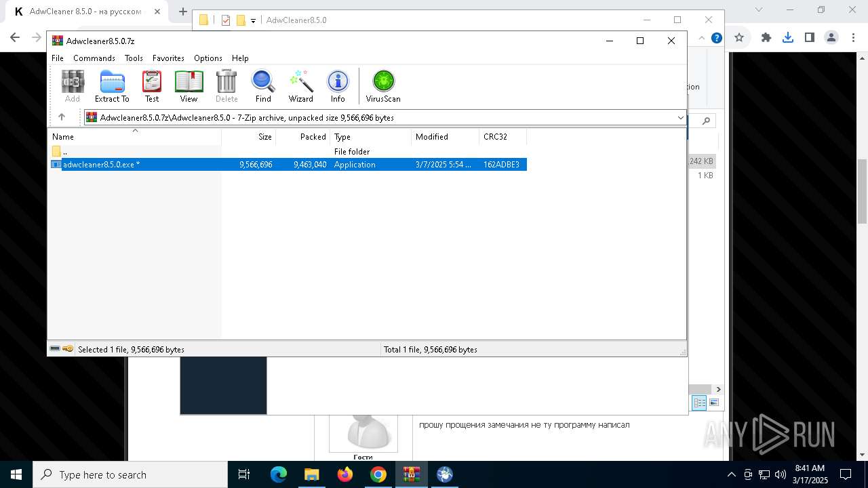Open taskbar clock showing 8:41 AM
This screenshot has width=868, height=488.
pos(810,474)
